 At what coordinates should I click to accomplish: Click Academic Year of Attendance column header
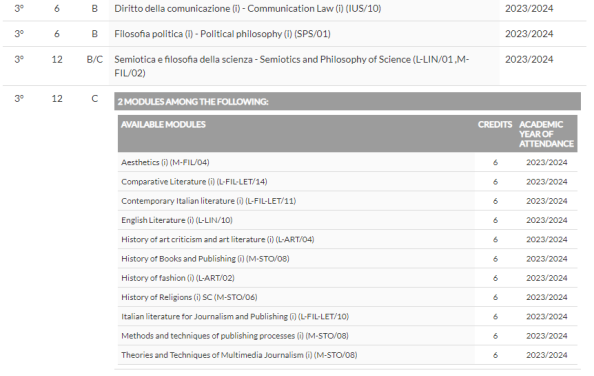[546, 134]
